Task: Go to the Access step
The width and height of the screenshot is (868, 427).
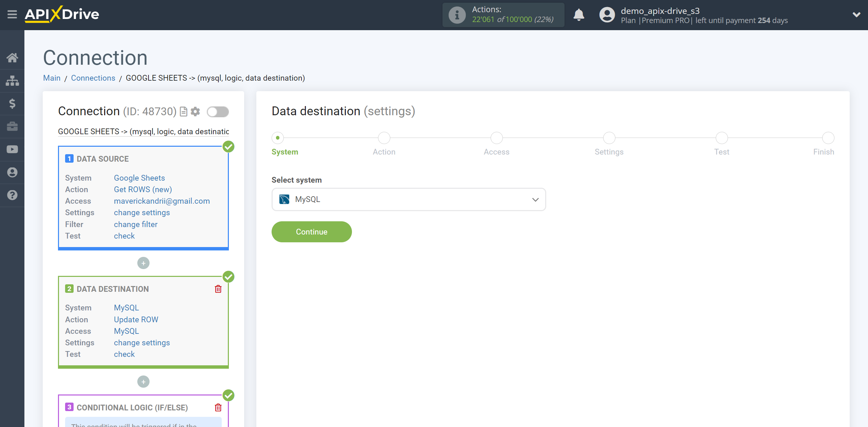Action: pyautogui.click(x=496, y=138)
